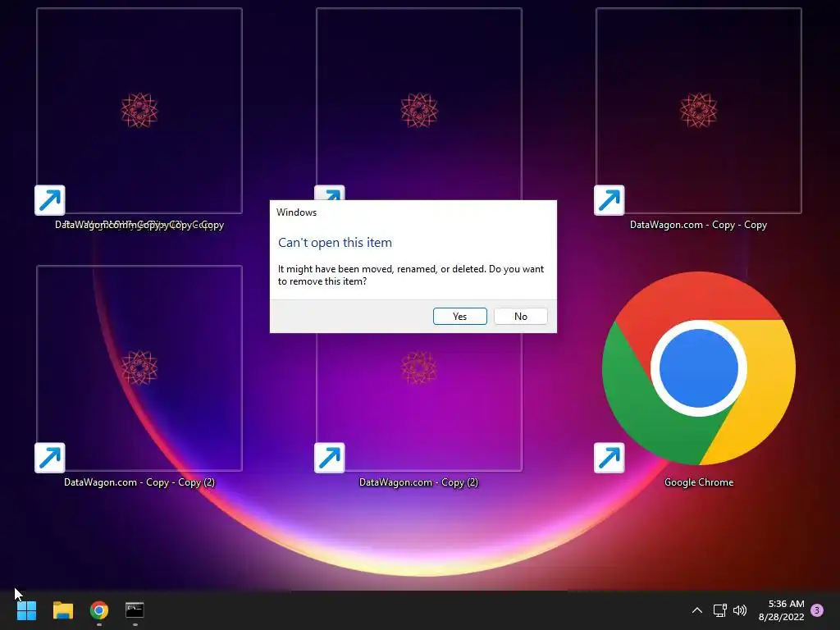This screenshot has height=630, width=840.
Task: Switch to Chrome in the taskbar
Action: [99, 610]
